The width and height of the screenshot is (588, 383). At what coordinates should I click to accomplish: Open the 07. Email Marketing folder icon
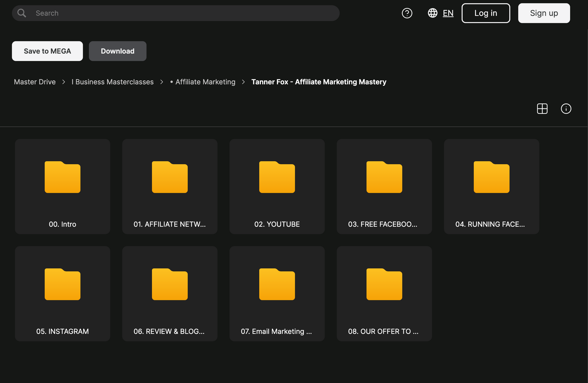click(x=277, y=284)
